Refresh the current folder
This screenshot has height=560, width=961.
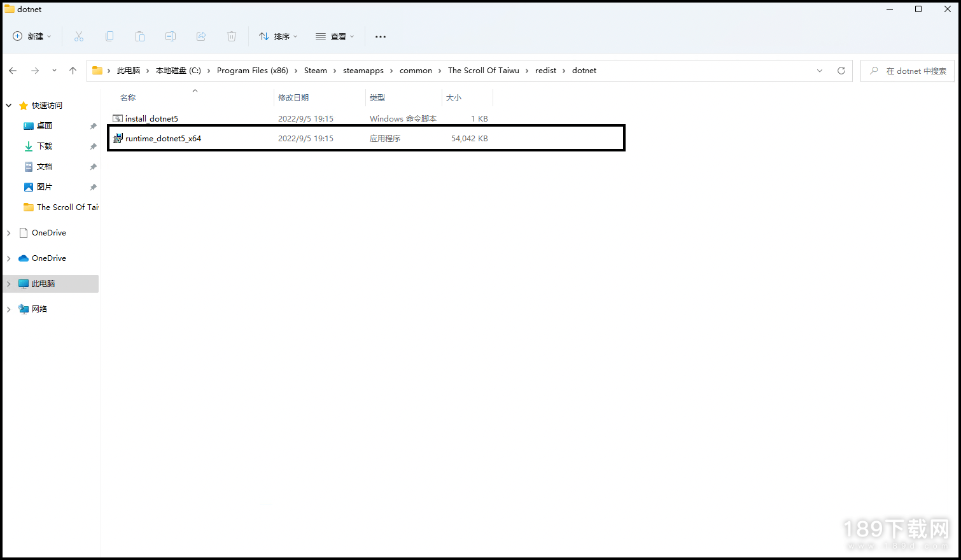[x=841, y=71]
